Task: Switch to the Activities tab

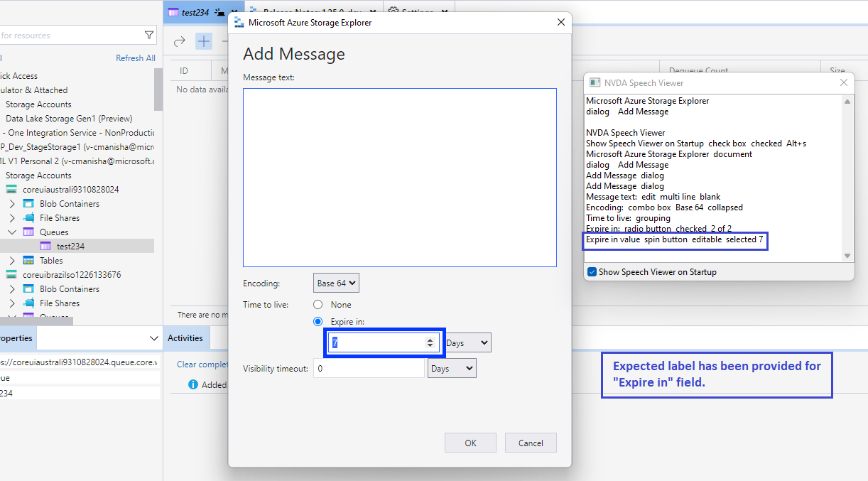Action: [186, 337]
